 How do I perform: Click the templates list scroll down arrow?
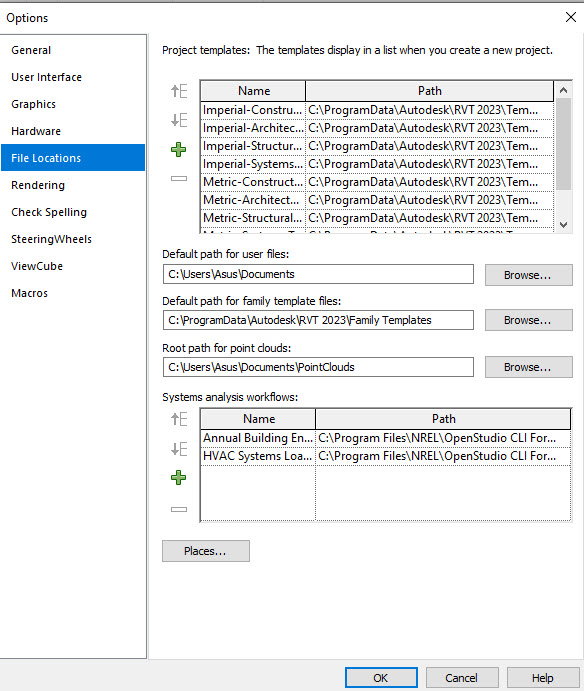coord(563,224)
